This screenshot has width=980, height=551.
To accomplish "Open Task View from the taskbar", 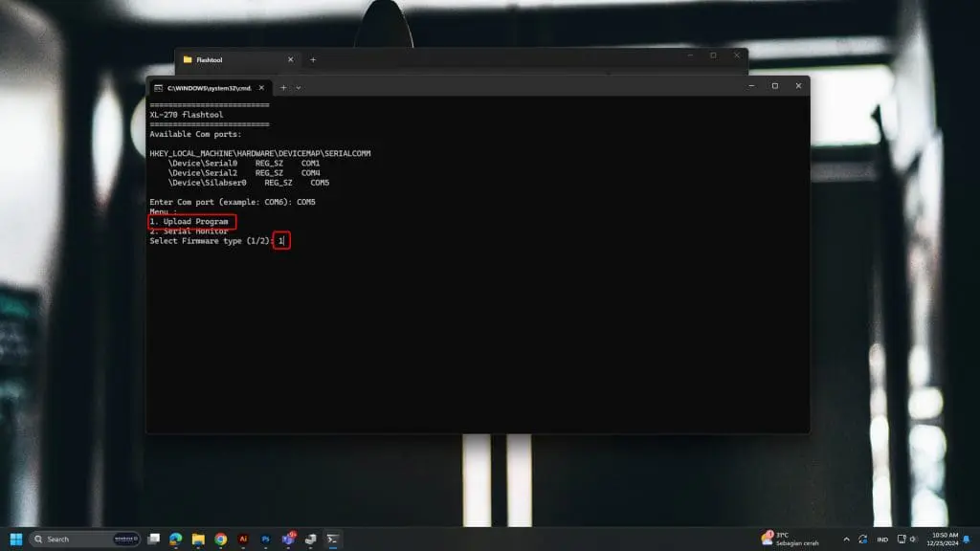I will point(153,539).
